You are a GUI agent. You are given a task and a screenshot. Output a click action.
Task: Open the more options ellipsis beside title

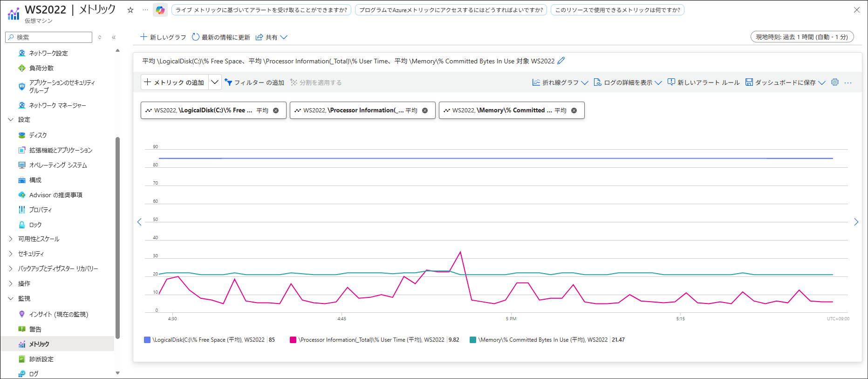145,10
